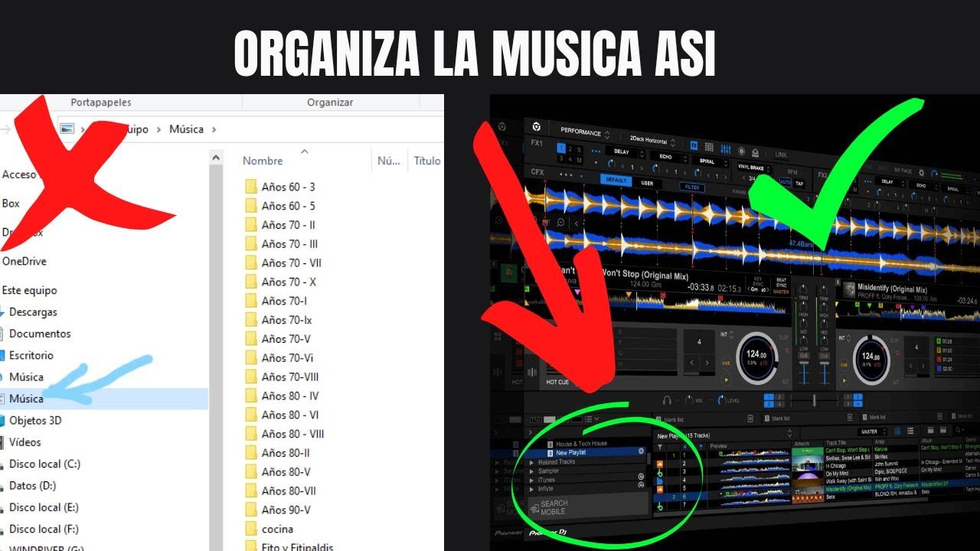Open Disco local (C:) drive
This screenshot has height=551, width=980.
[x=44, y=464]
